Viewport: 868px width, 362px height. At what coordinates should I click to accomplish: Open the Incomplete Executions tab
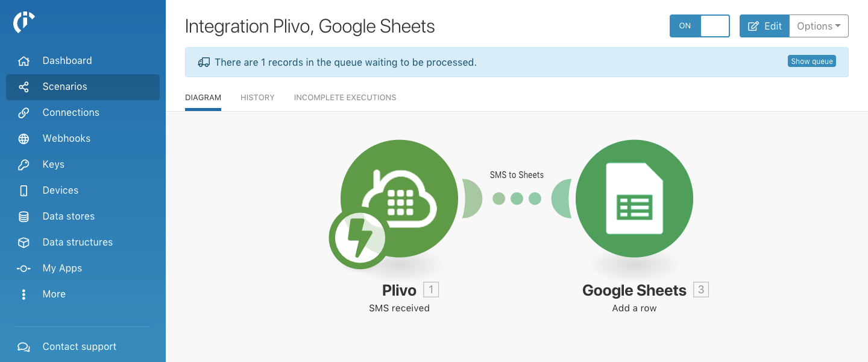345,98
